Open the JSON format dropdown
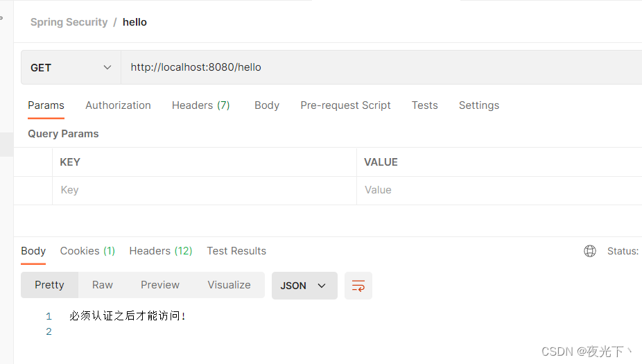The width and height of the screenshot is (642, 364). click(304, 286)
